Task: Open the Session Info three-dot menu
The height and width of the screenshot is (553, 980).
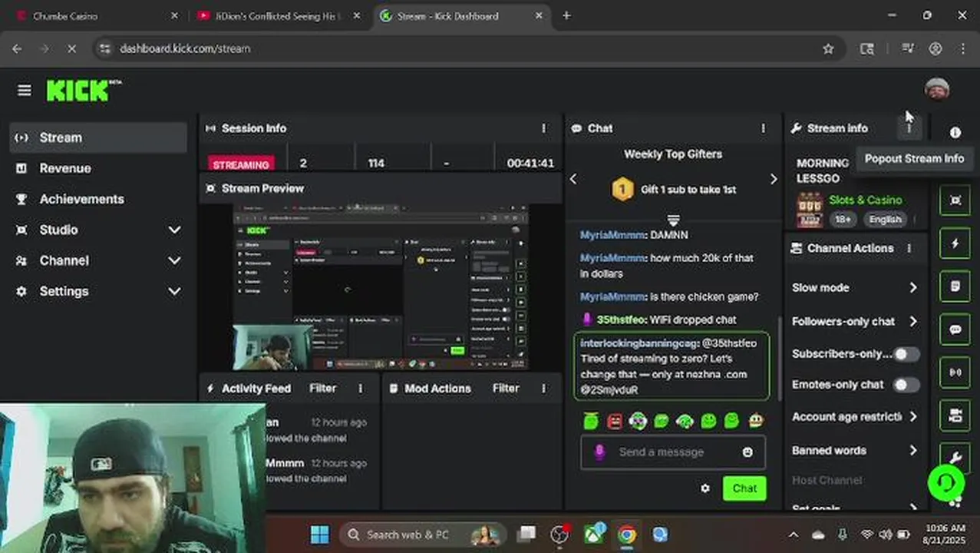Action: 543,128
